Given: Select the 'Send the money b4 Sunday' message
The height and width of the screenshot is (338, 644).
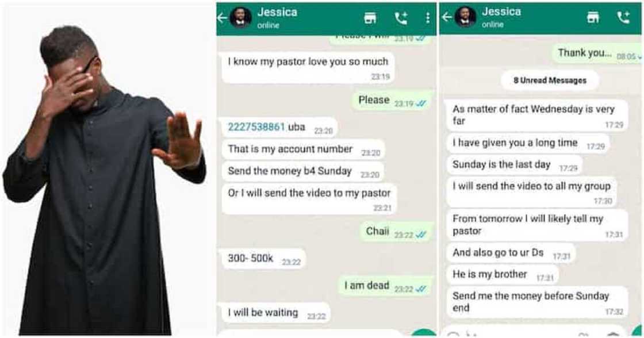Looking at the screenshot, I should (x=302, y=172).
